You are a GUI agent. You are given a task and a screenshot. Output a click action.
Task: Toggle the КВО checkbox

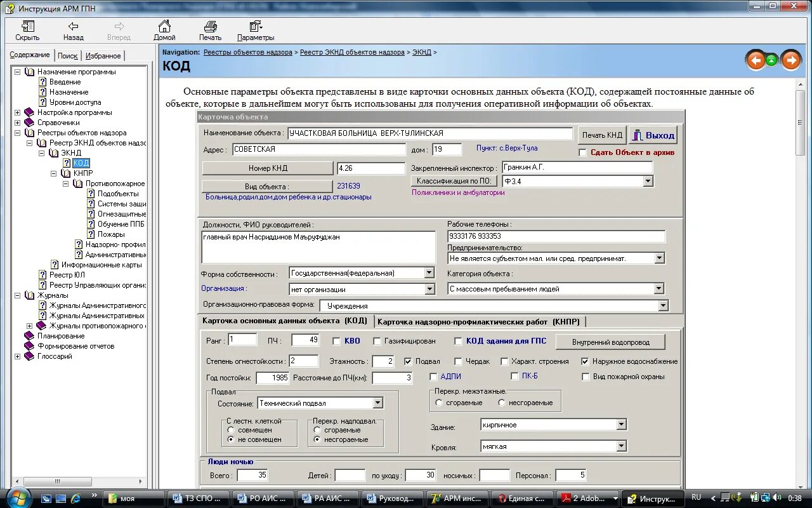click(337, 341)
